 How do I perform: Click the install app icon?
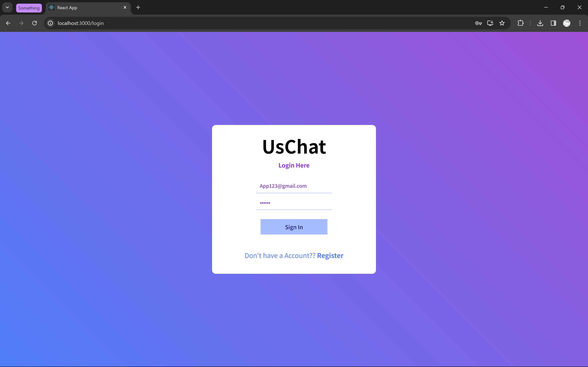click(490, 23)
